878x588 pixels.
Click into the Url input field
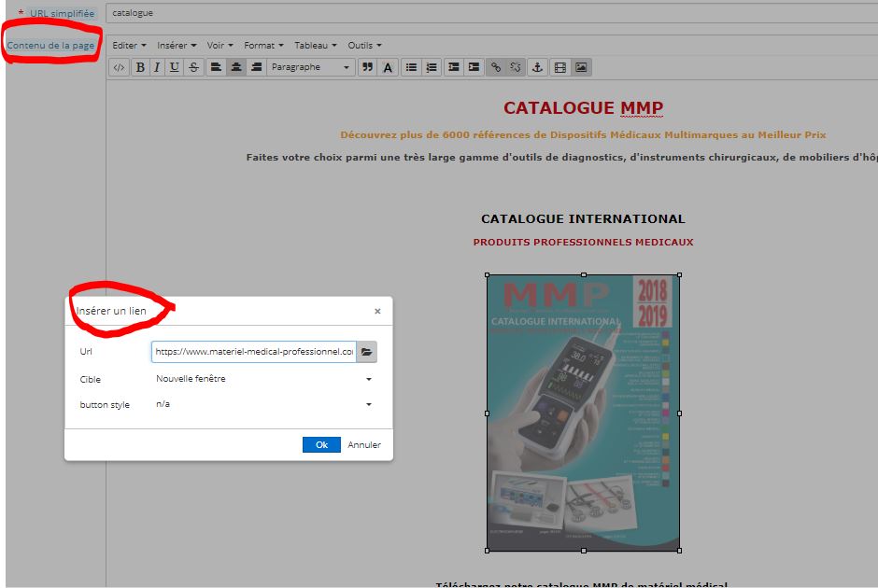click(x=254, y=352)
